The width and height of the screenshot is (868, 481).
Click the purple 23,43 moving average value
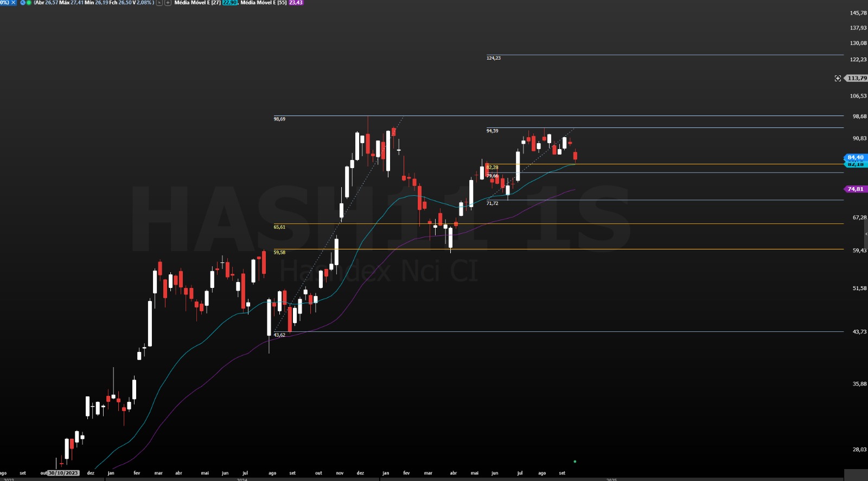point(296,3)
